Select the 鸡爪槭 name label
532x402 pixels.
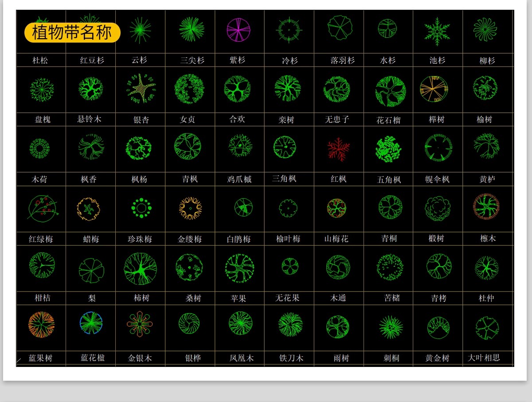click(239, 179)
